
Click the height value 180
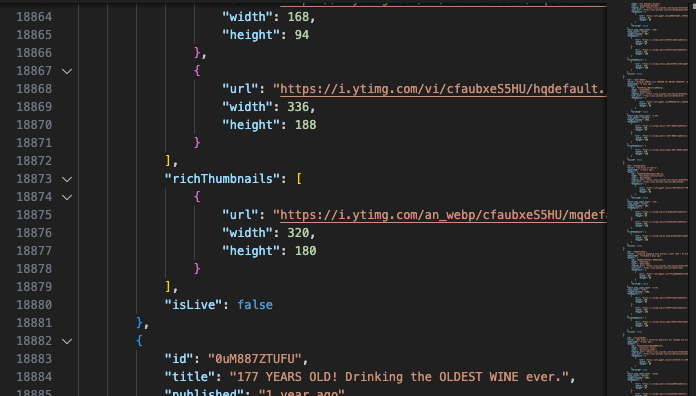point(305,251)
